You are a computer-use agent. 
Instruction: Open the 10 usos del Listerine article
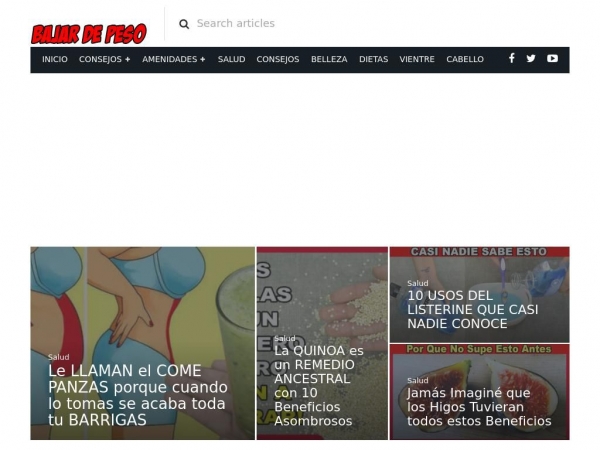(x=473, y=310)
